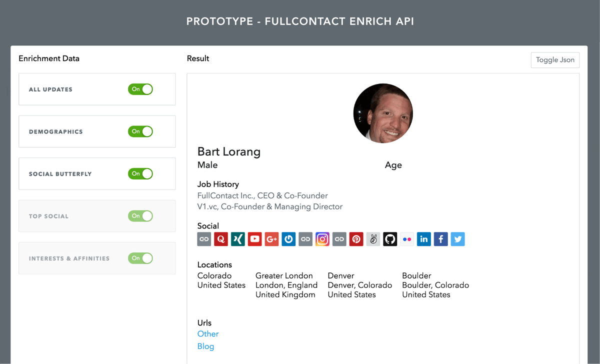The image size is (600, 364).
Task: Open the Flickr social icon
Action: pos(407,239)
